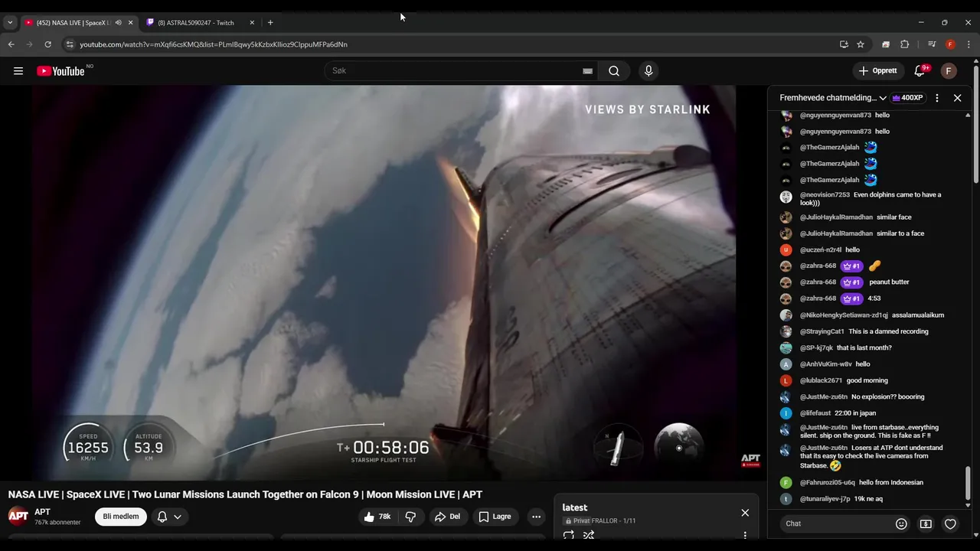This screenshot has height=551, width=980.
Task: Open the emoji picker in chat
Action: (x=901, y=524)
